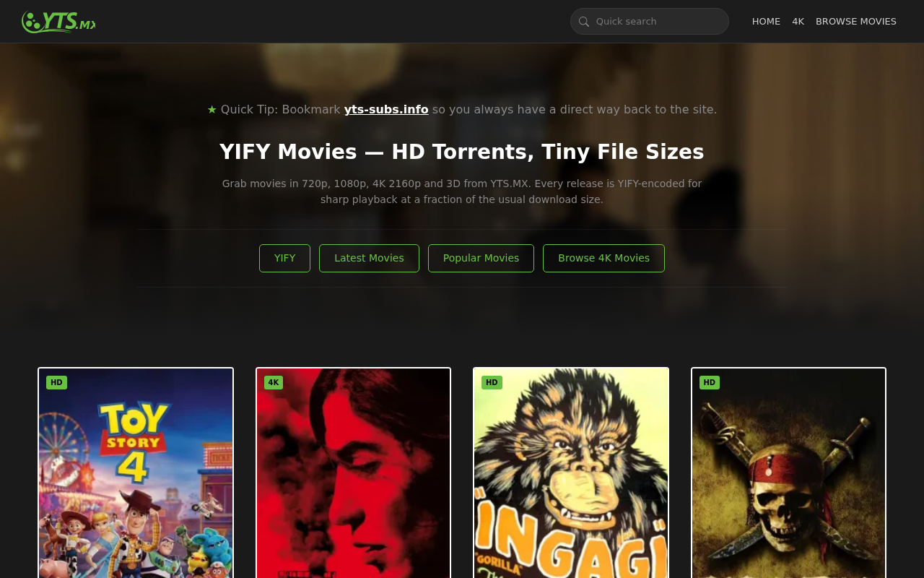Click the YTS.MX logo
Image resolution: width=924 pixels, height=578 pixels.
click(58, 22)
